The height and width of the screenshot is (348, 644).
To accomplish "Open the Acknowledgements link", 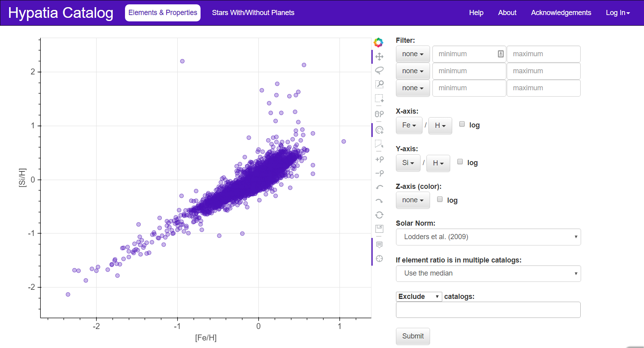I will (561, 13).
